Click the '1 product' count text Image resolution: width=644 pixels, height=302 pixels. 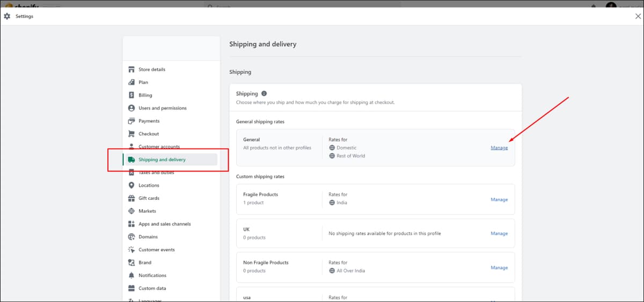coord(253,203)
